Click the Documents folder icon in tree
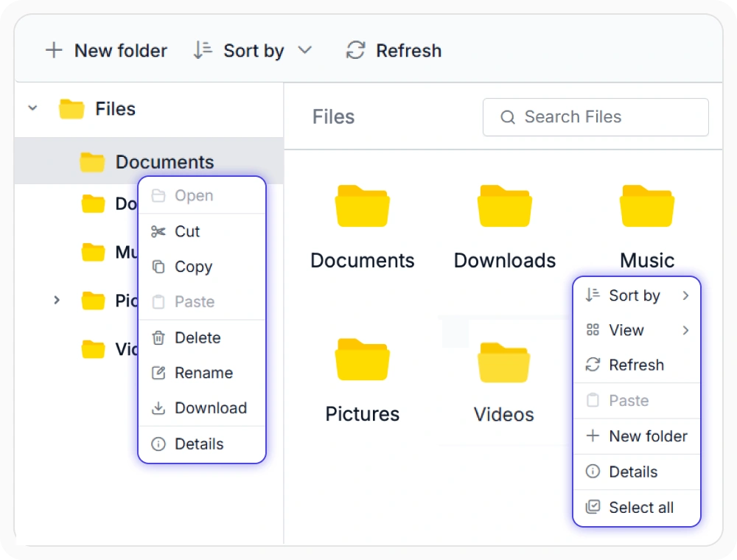737x560 pixels. (x=92, y=162)
